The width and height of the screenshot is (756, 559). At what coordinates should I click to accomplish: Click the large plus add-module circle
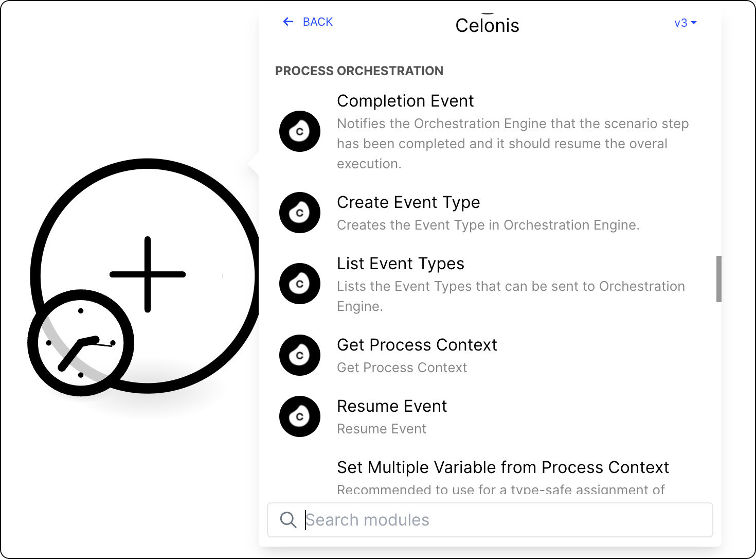pos(148,275)
